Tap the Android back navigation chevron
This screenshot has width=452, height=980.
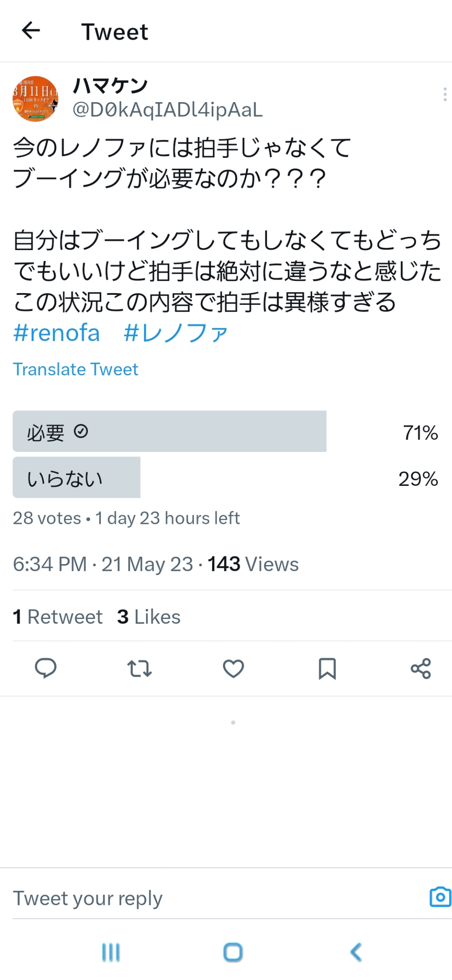pos(356,952)
